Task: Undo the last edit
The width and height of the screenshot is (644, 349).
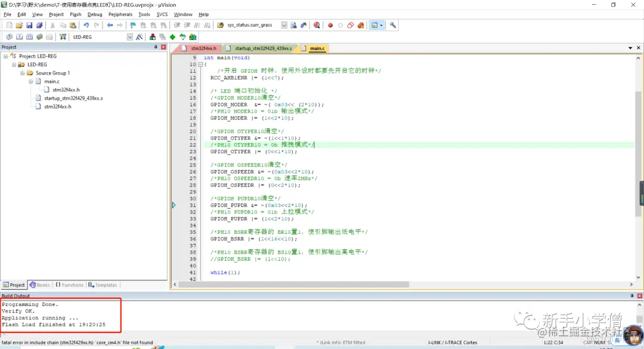Action: pyautogui.click(x=86, y=25)
